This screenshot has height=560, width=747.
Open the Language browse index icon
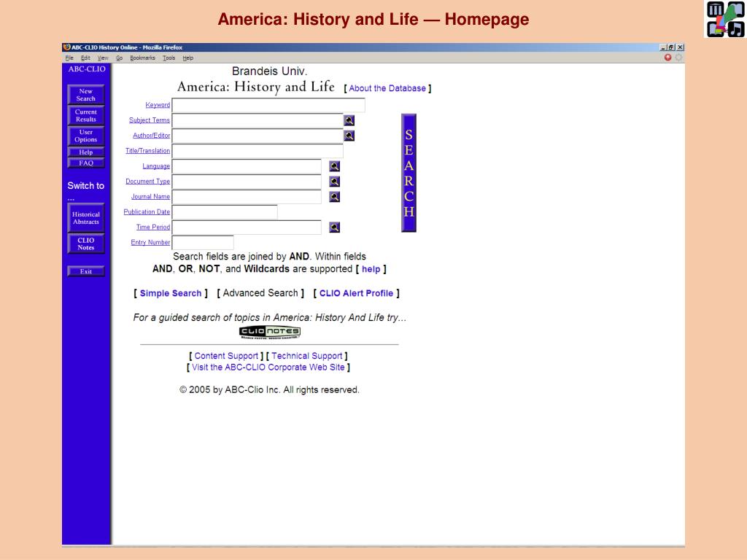[334, 166]
